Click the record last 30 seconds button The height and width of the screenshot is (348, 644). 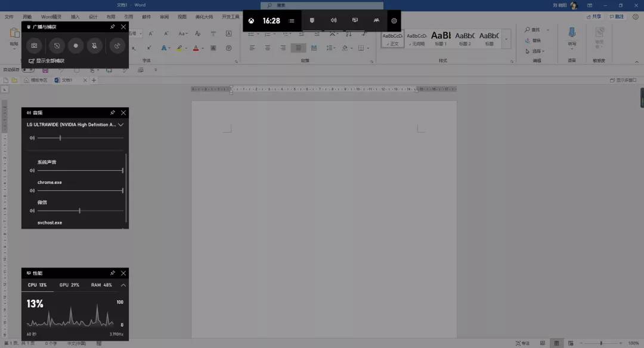[57, 45]
